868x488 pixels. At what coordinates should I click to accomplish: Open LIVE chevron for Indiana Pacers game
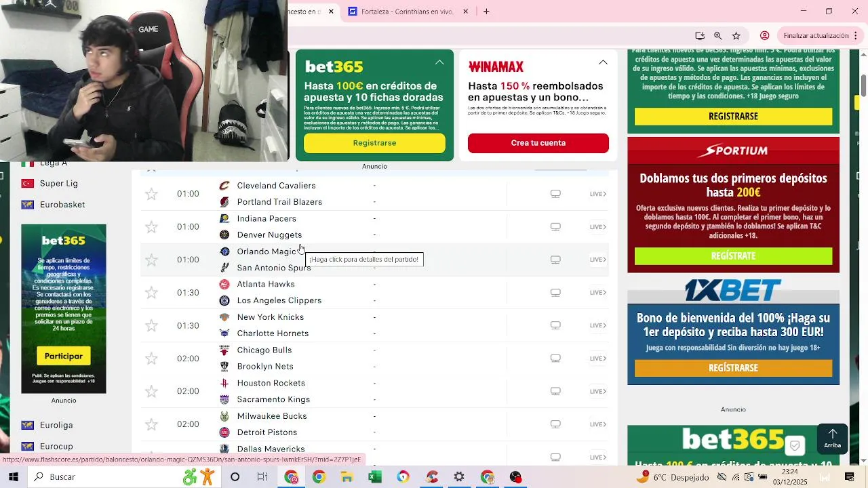click(597, 227)
